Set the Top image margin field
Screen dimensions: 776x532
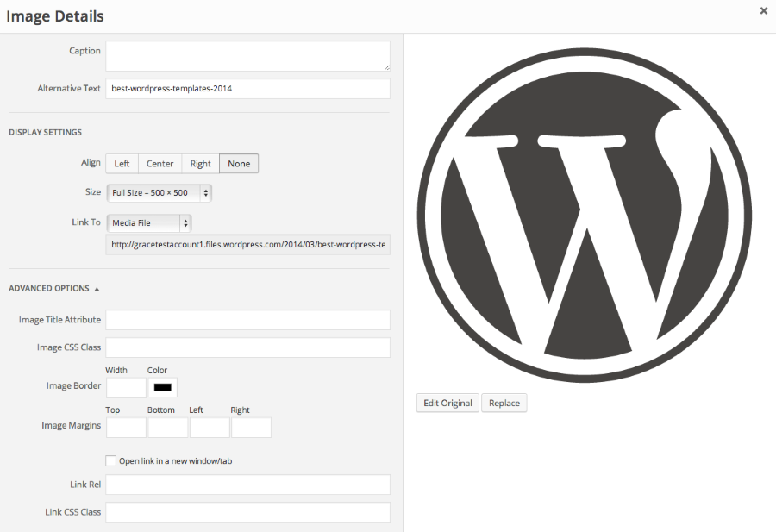[x=125, y=427]
